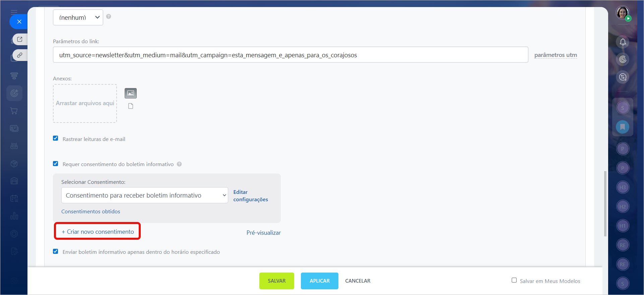Open the (nenhum) dropdown
The height and width of the screenshot is (295, 644).
[x=78, y=17]
